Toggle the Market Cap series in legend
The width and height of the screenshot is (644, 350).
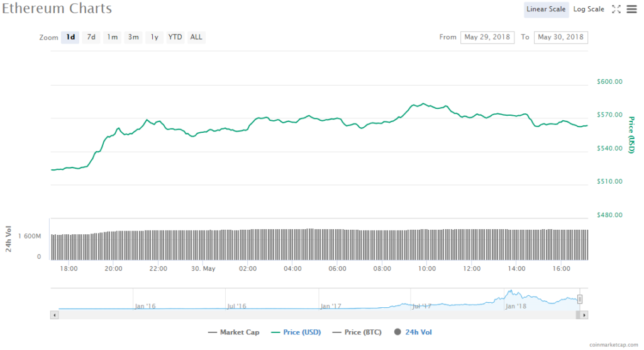(x=234, y=332)
